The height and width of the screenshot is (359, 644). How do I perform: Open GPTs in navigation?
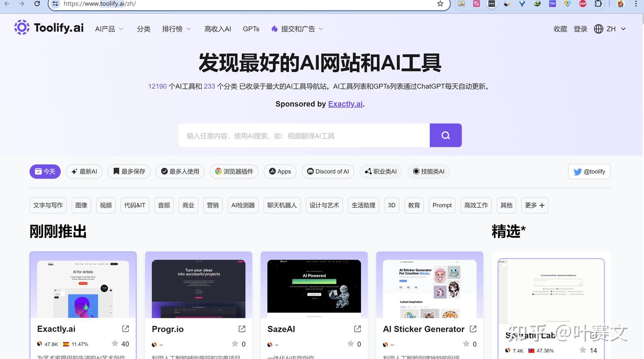click(251, 29)
